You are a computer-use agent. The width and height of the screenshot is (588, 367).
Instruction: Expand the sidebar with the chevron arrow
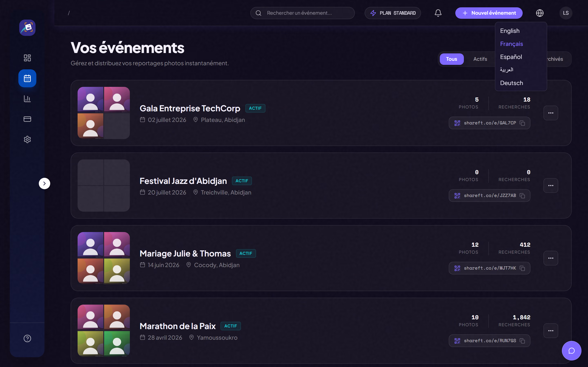[45, 183]
